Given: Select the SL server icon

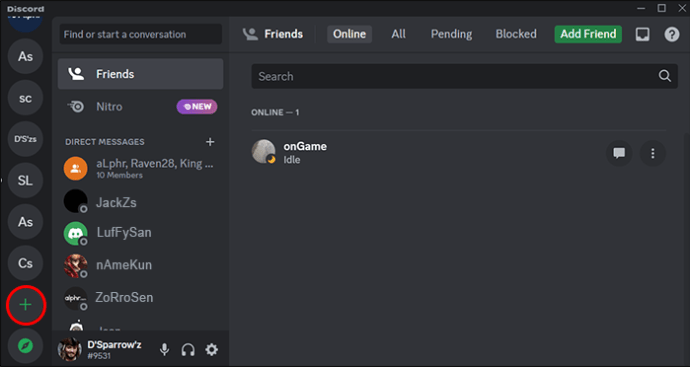Looking at the screenshot, I should [26, 180].
